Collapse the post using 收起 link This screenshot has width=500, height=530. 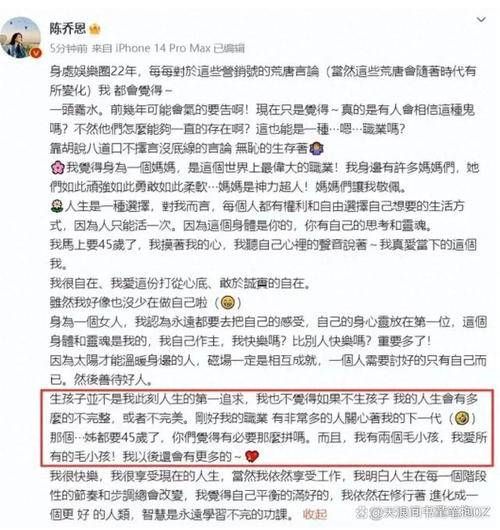point(315,514)
